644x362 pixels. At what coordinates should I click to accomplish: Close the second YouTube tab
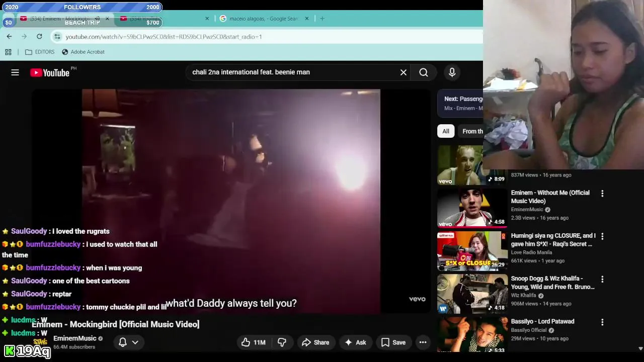pyautogui.click(x=207, y=19)
